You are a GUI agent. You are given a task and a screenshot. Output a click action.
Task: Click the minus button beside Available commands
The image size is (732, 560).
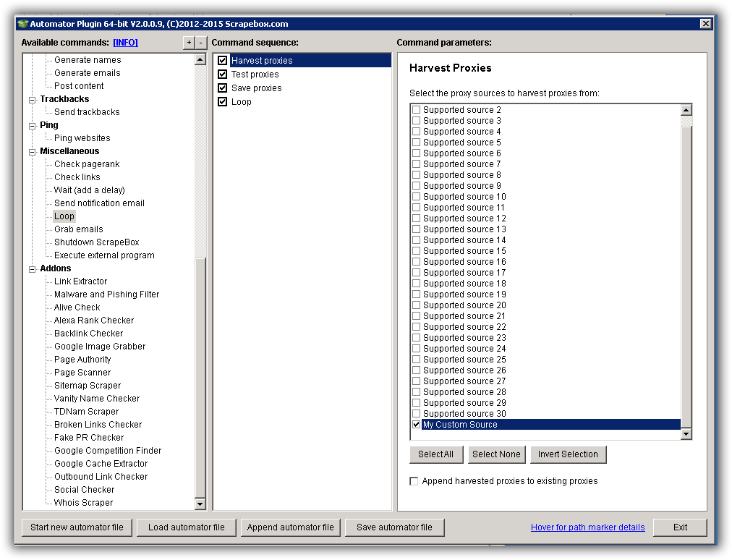(x=201, y=43)
